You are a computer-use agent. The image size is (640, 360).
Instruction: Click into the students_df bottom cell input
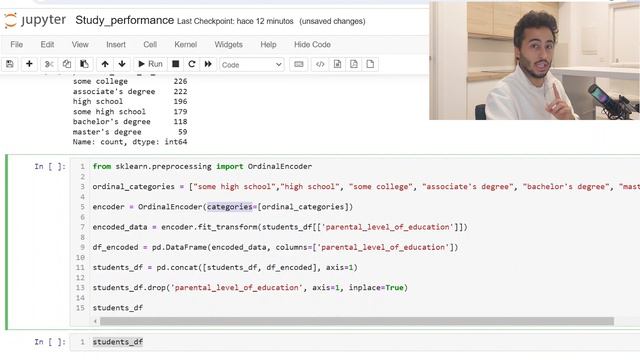pos(354,342)
